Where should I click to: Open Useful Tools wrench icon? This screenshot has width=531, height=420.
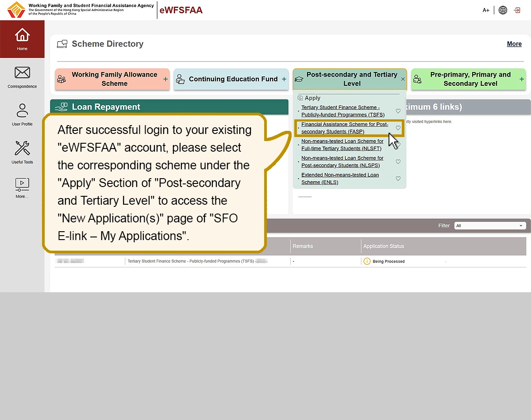click(x=22, y=149)
